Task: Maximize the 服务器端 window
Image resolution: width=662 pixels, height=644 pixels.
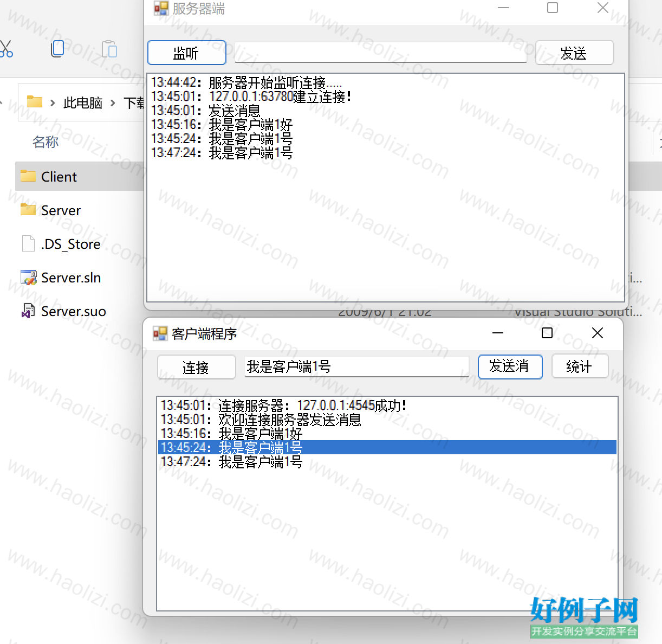Action: point(553,8)
